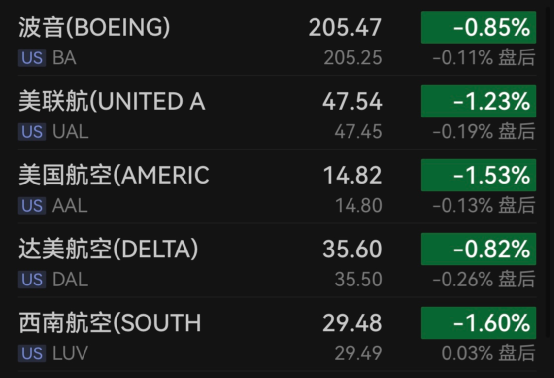Click the US market badge beside DAL
The height and width of the screenshot is (378, 554).
(x=32, y=279)
